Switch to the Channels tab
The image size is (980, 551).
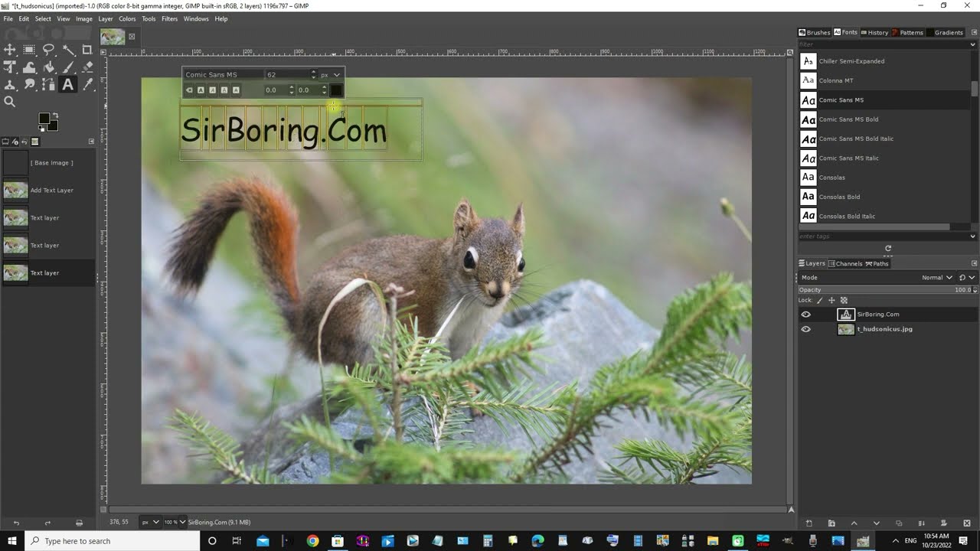pos(848,264)
